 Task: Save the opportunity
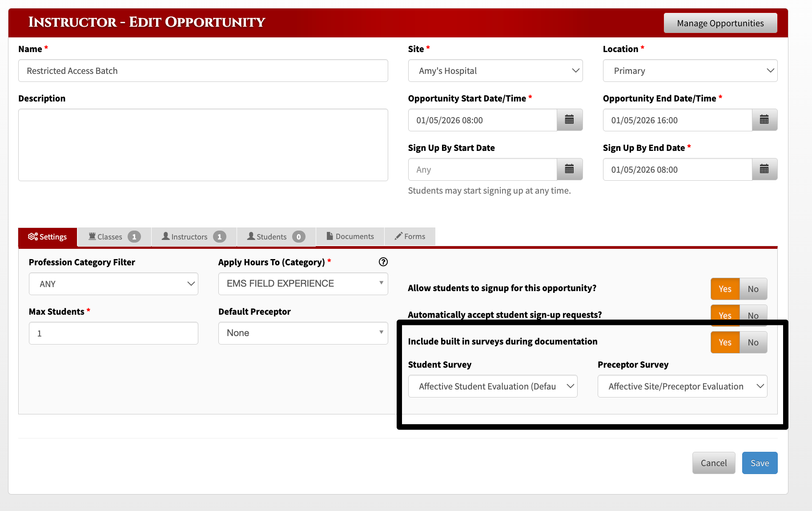[x=760, y=463]
